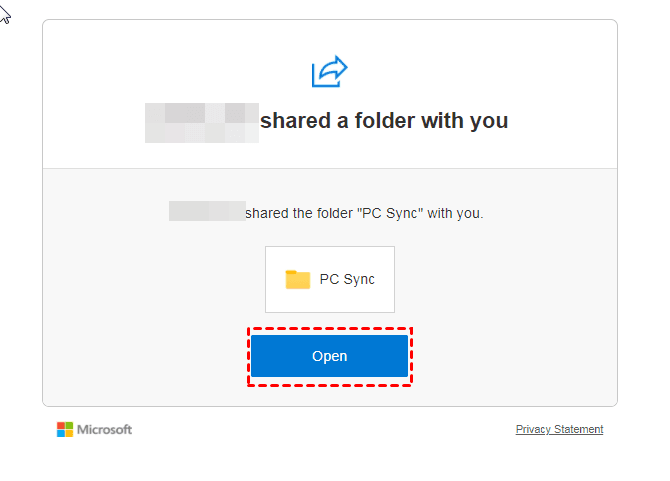Select the PC Sync folder tile
The height and width of the screenshot is (481, 670).
tap(330, 279)
